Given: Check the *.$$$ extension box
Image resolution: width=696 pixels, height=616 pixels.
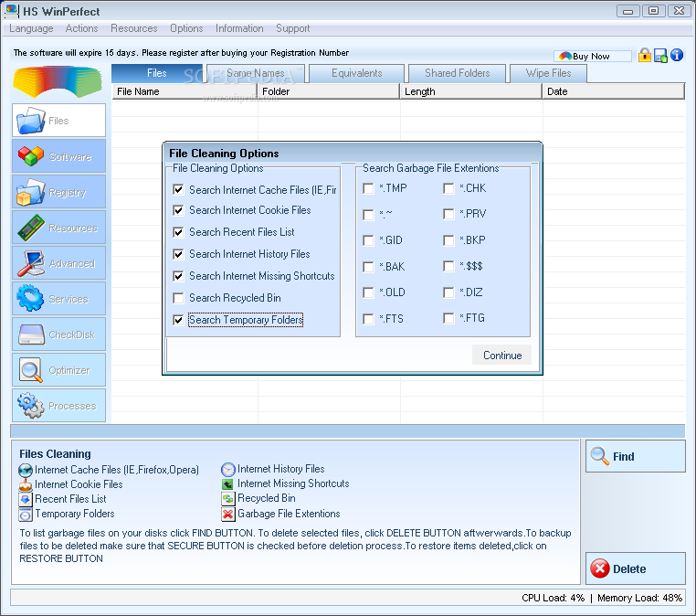Looking at the screenshot, I should tap(448, 266).
